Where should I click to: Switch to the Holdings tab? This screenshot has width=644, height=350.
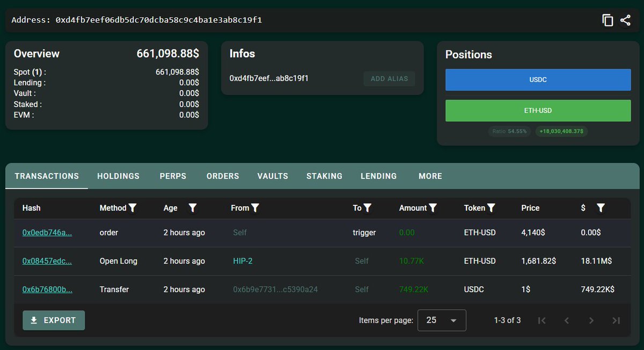118,176
